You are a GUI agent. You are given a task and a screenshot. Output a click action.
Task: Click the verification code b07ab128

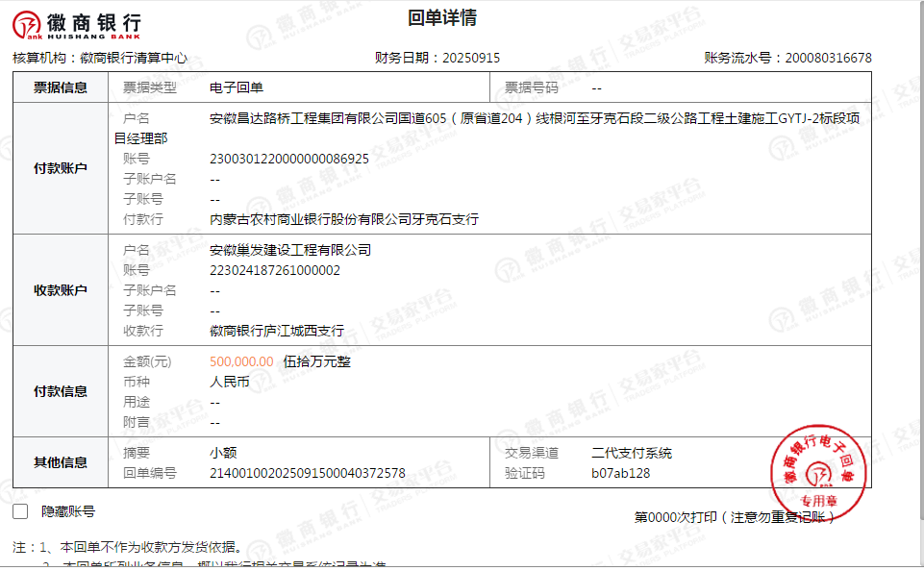point(620,473)
